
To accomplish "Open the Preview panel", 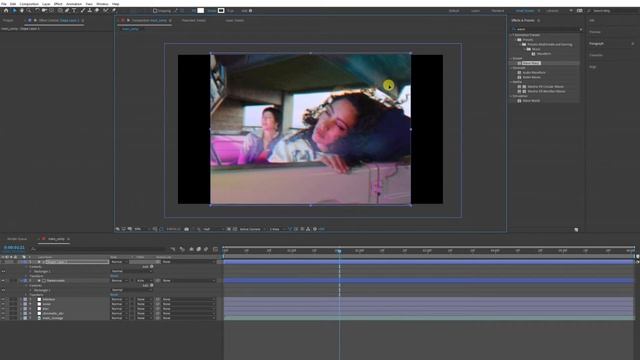I will point(595,32).
